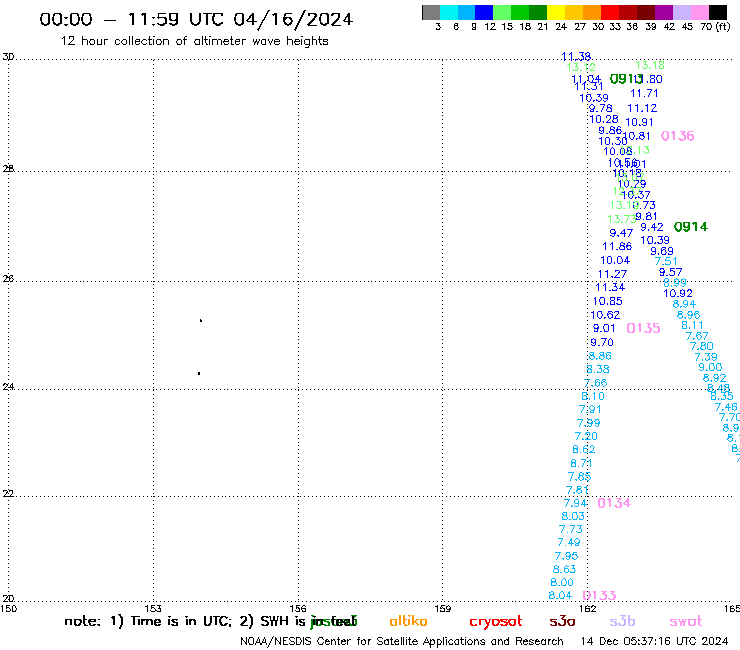Click the wave height value 7.20

586,436
